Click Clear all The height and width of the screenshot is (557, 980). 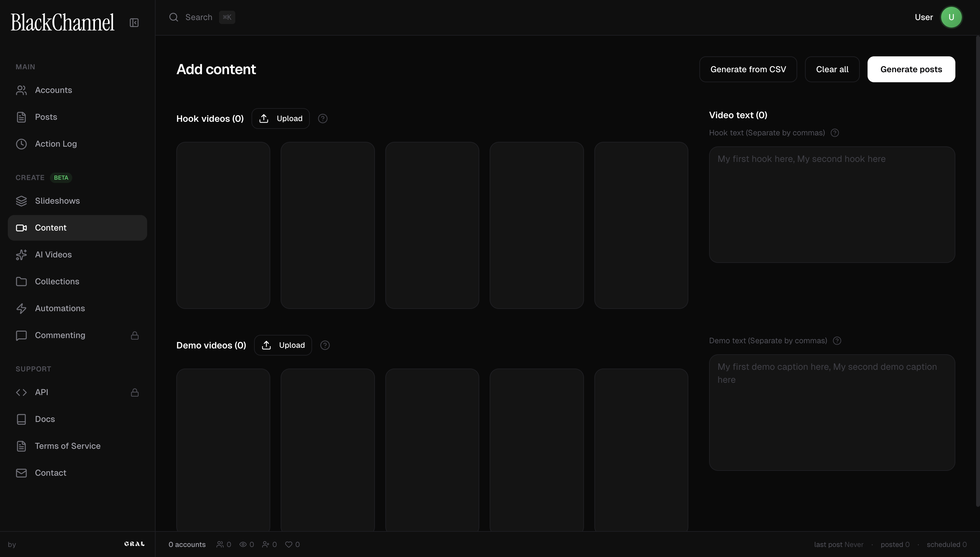pos(832,69)
